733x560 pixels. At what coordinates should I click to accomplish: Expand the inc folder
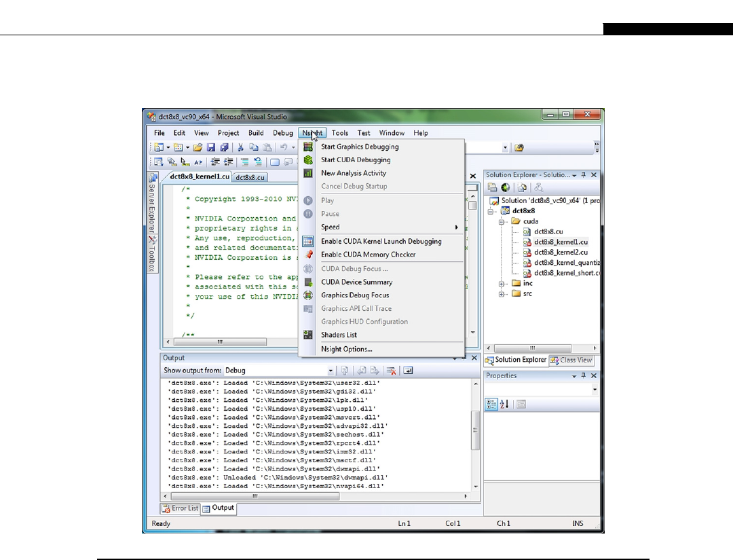point(502,284)
